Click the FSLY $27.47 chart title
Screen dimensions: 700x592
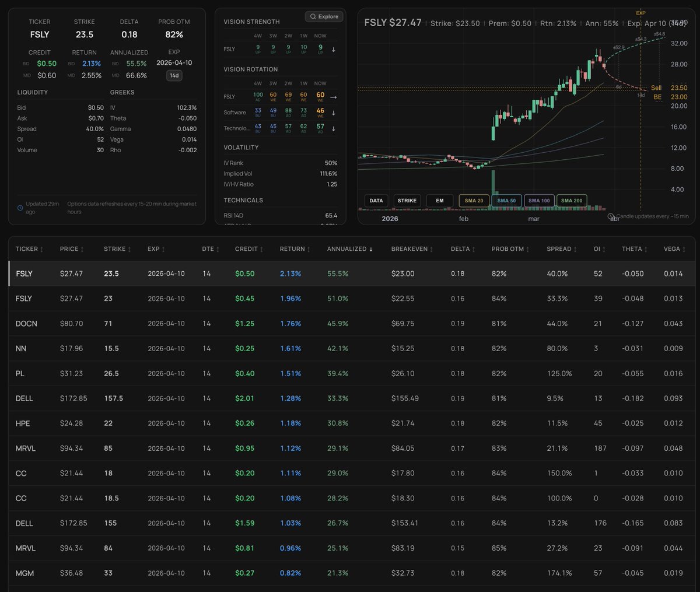pos(393,23)
